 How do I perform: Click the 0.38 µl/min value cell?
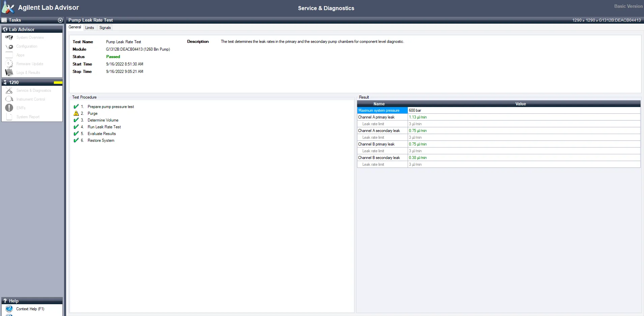tap(524, 158)
